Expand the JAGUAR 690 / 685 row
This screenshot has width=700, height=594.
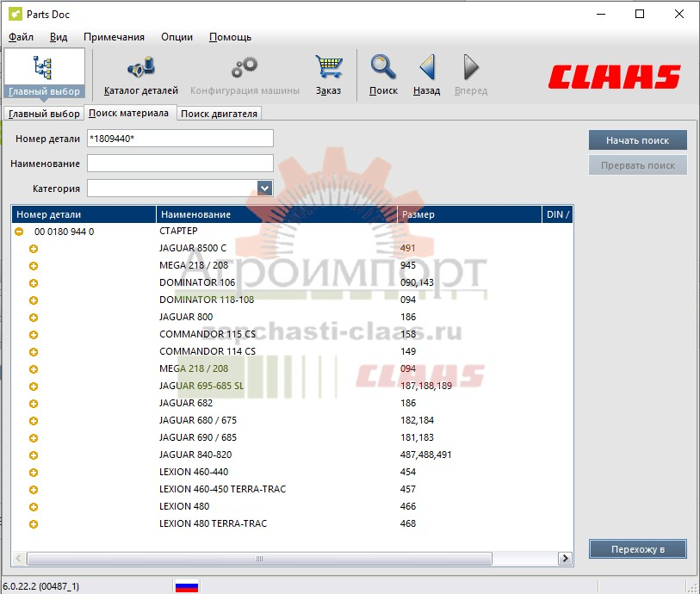tap(34, 438)
